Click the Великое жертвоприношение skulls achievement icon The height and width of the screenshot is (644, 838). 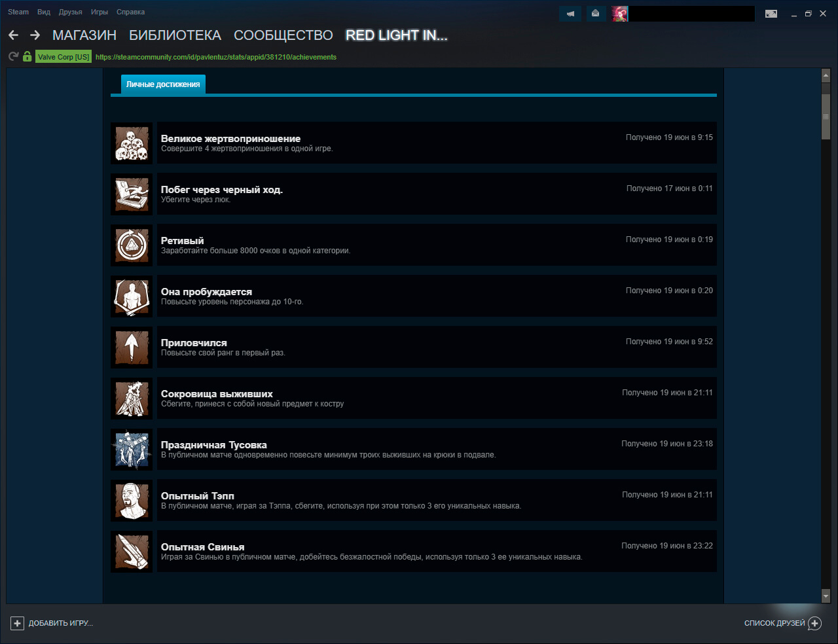(x=132, y=143)
